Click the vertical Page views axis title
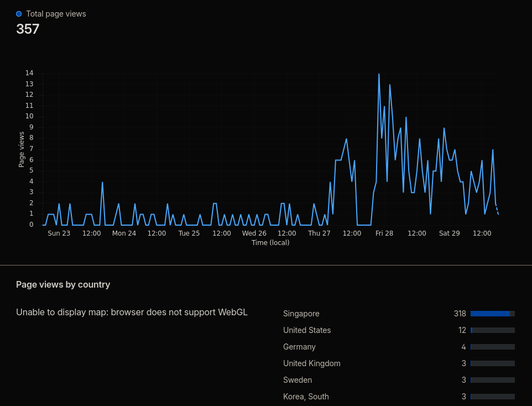Viewport: 532px width, 406px height. pyautogui.click(x=22, y=149)
